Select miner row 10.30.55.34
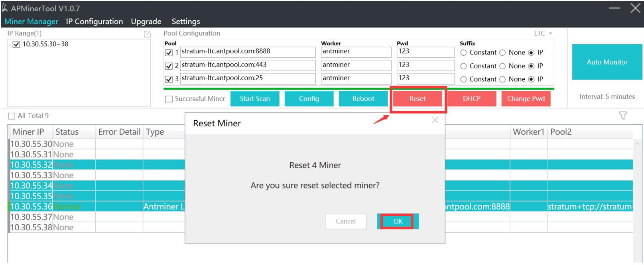644x265 pixels. point(321,186)
